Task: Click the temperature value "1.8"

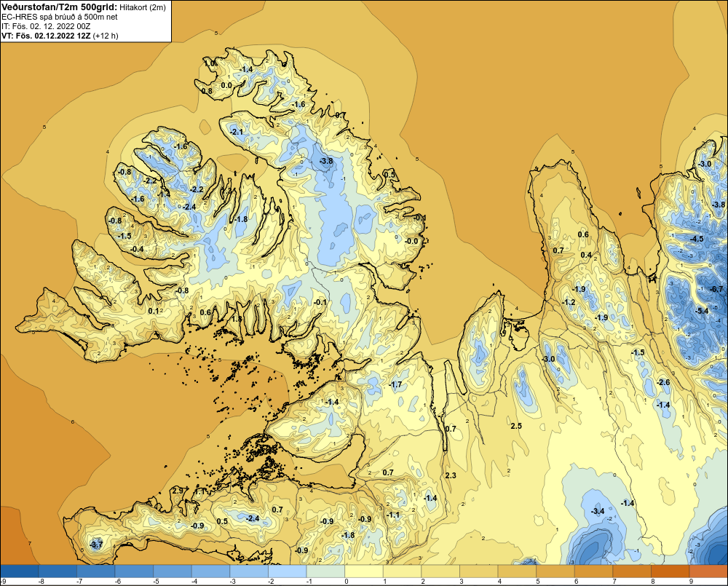Action: 237,319
